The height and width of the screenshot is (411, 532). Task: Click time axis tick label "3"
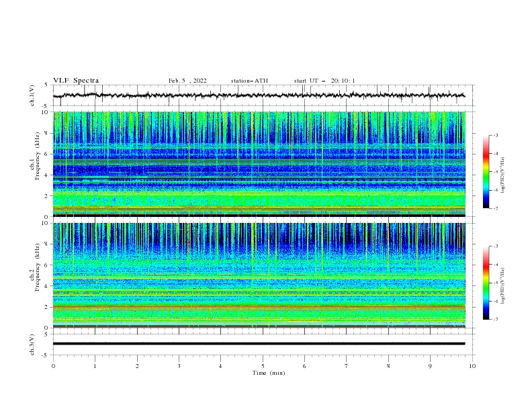(x=179, y=366)
